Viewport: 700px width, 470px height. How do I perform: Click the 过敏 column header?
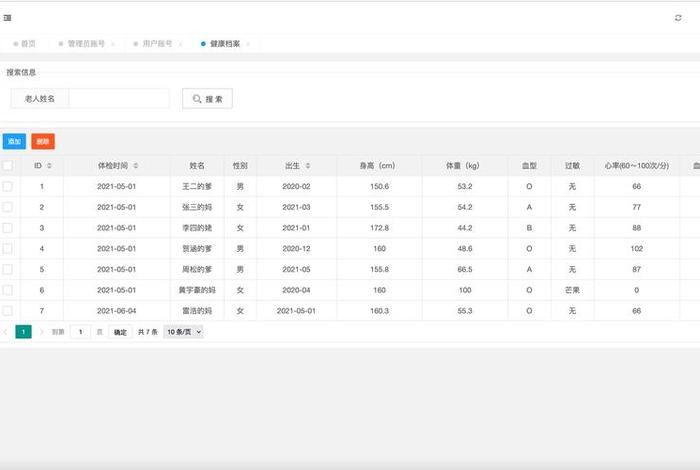point(572,166)
